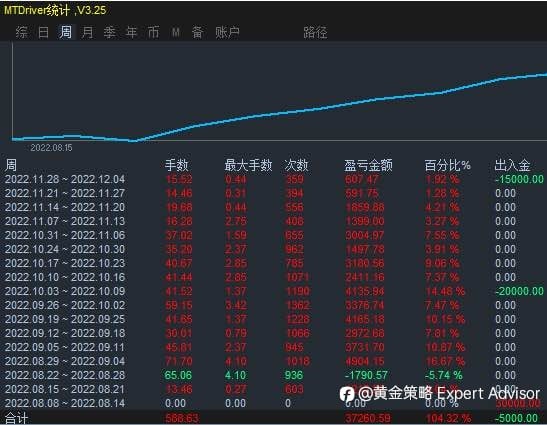Open the 季 quarterly tab
The height and width of the screenshot is (425, 547).
point(109,32)
